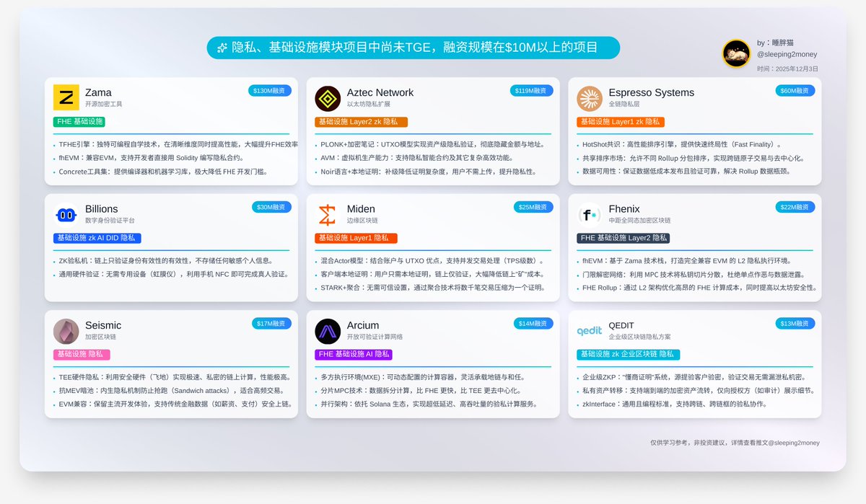Image resolution: width=866 pixels, height=504 pixels.
Task: Select the green 'FHE 基础设施' tag under Zama
Action: pyautogui.click(x=80, y=122)
